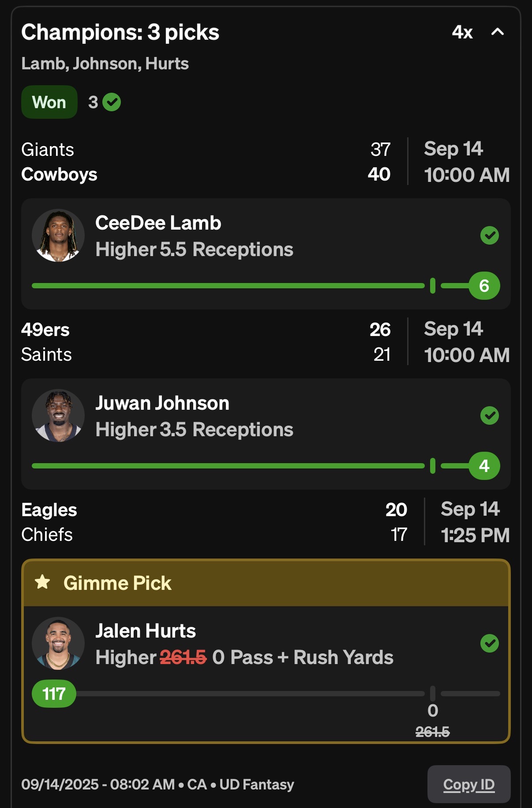Click CeeDee Lamb's green checkmark icon
Screen dimensions: 532x808
489,235
